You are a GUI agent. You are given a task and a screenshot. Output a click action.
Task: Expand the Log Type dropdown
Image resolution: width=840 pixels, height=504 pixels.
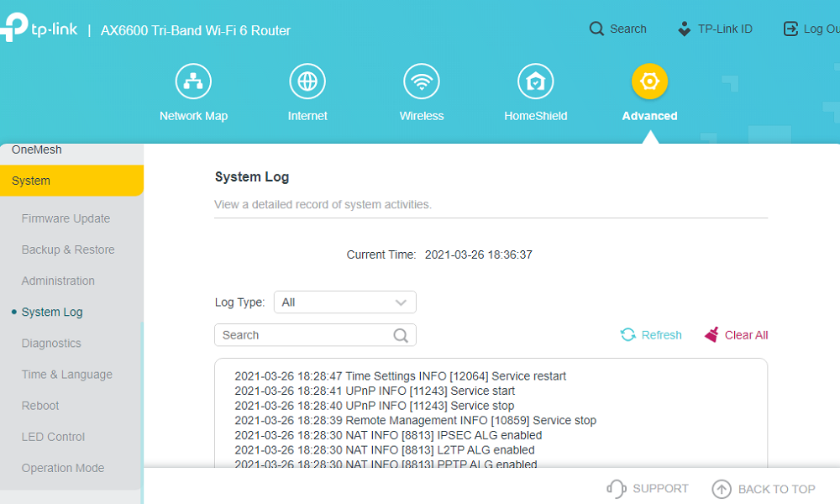345,302
